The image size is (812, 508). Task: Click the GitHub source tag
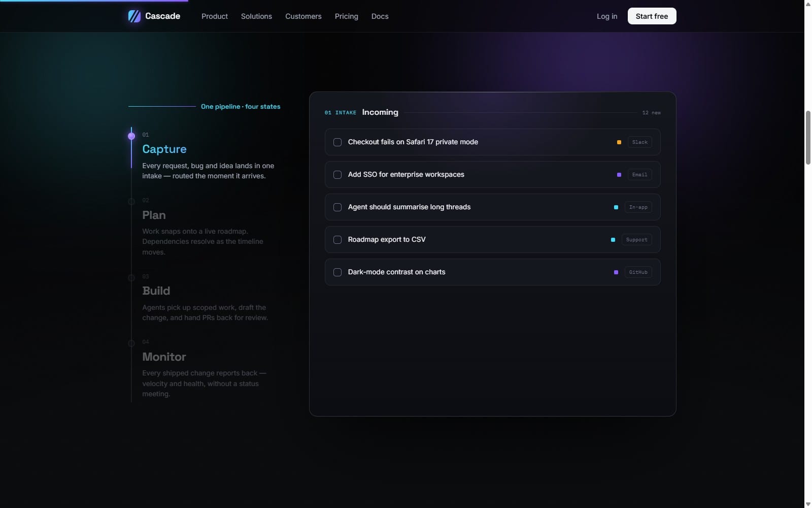(638, 272)
